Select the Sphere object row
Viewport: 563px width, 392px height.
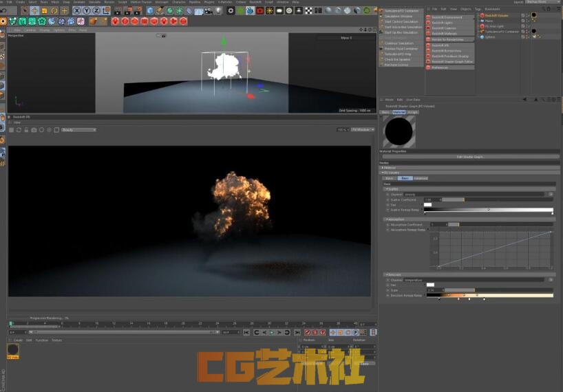(490, 37)
